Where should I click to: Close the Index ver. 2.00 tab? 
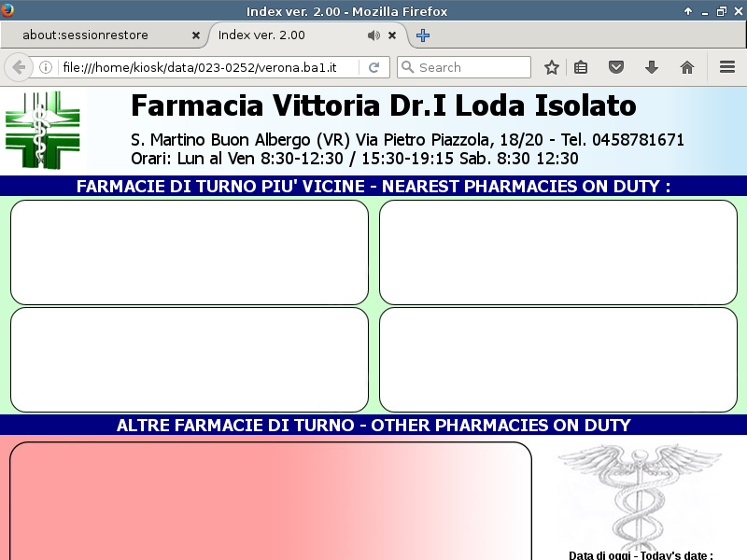(392, 35)
